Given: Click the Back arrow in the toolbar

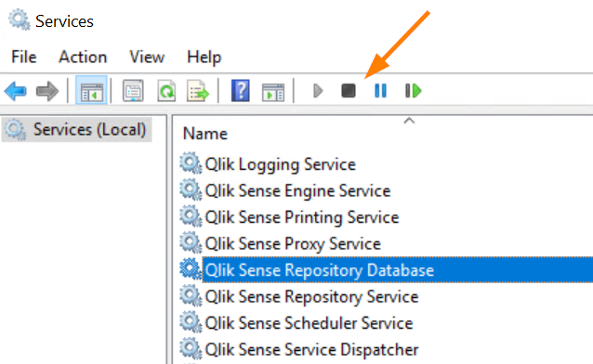Looking at the screenshot, I should 16,91.
